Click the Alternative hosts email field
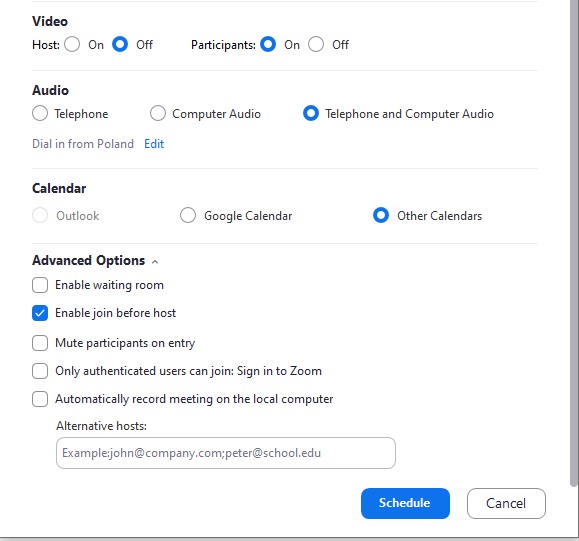The image size is (579, 541). [x=226, y=453]
